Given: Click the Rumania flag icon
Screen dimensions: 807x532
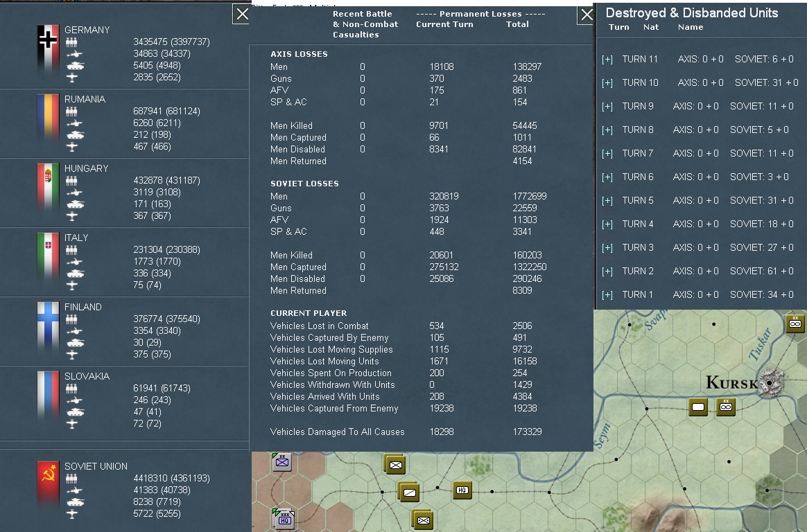Looking at the screenshot, I should pos(48,117).
